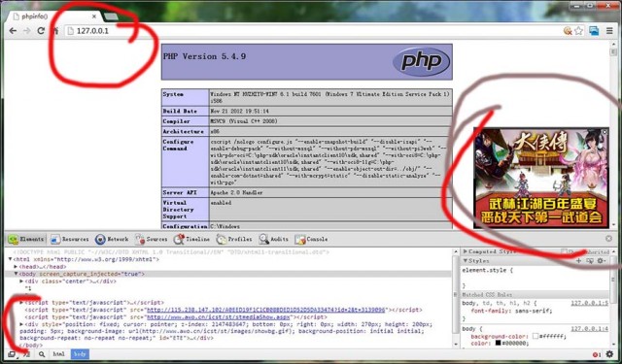This screenshot has width=622, height=364.
Task: Open the Chrome menu hamburger icon
Action: click(x=609, y=30)
